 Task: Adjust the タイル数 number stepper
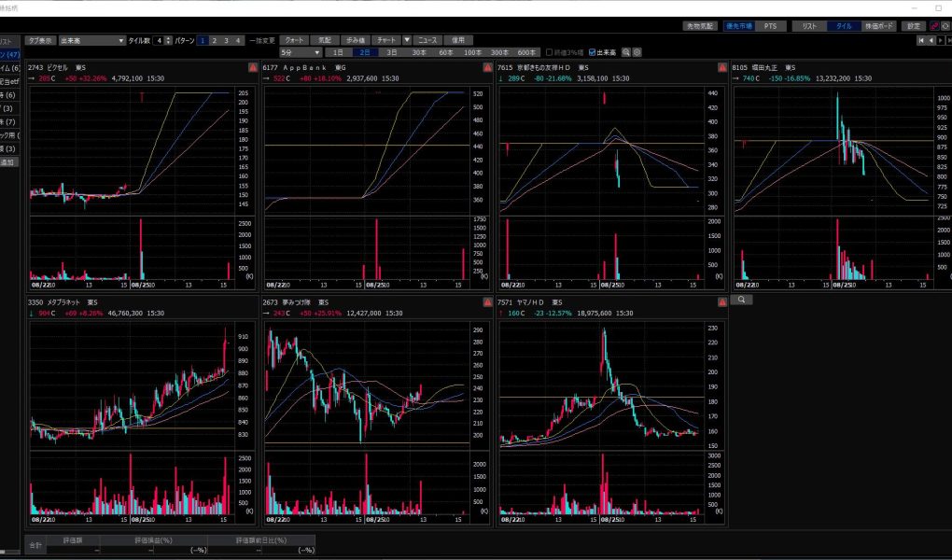click(x=168, y=41)
